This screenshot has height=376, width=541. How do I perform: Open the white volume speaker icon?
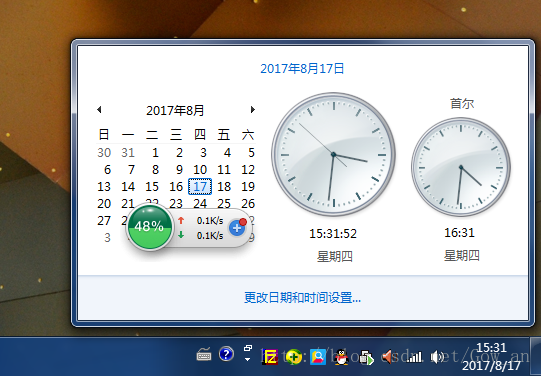[437, 357]
